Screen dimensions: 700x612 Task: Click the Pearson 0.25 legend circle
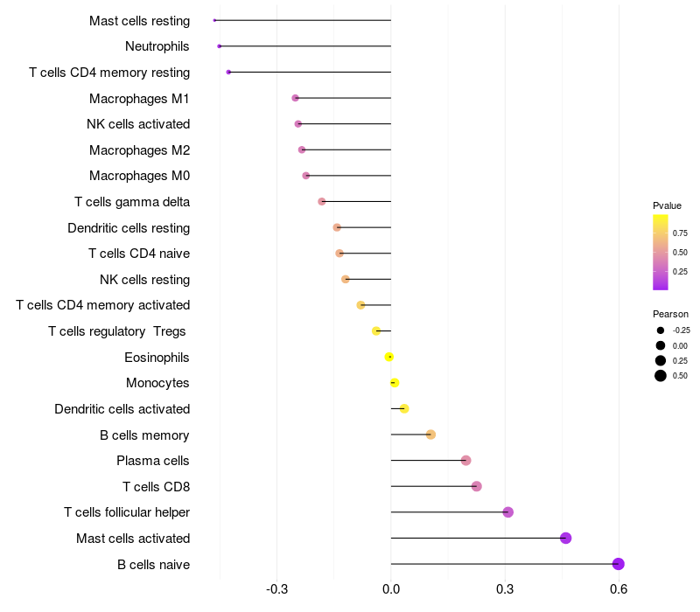tap(661, 360)
